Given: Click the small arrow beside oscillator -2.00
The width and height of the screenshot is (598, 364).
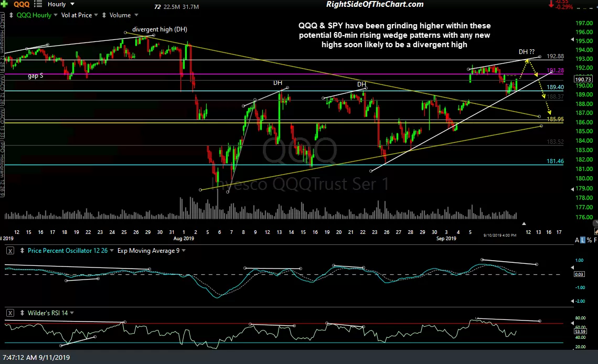Looking at the screenshot, I should point(572,301).
